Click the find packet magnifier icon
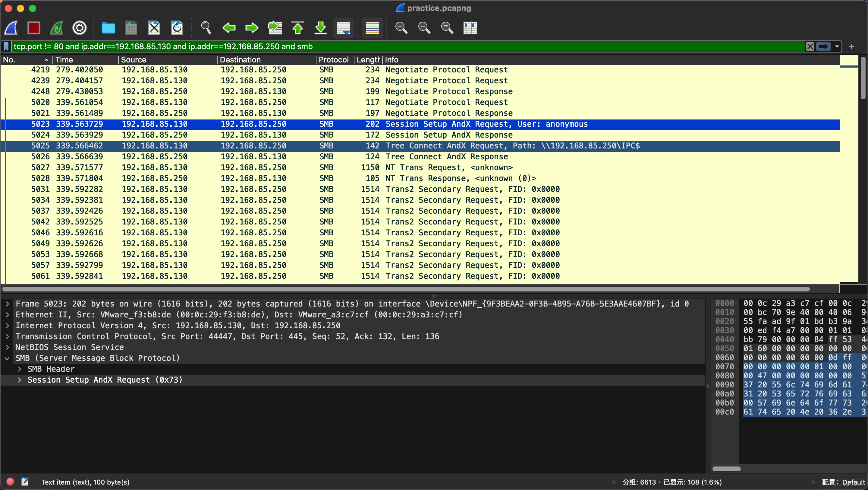 206,28
